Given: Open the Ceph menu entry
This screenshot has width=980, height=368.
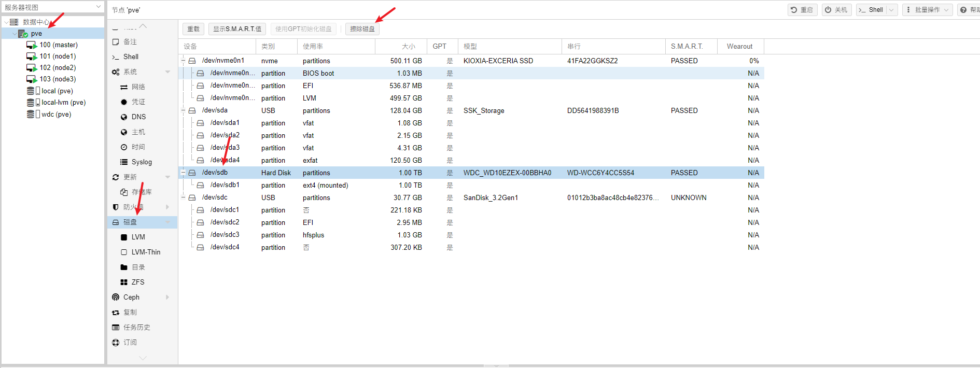Looking at the screenshot, I should 131,298.
